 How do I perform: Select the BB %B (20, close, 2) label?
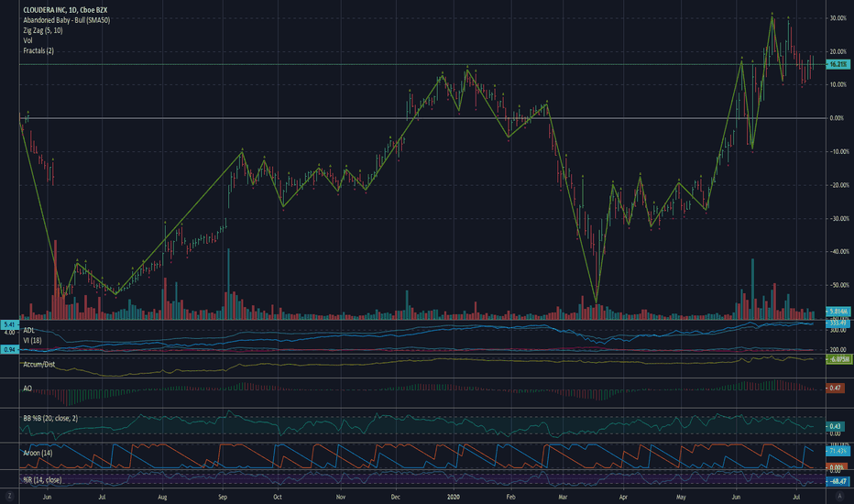click(x=50, y=419)
